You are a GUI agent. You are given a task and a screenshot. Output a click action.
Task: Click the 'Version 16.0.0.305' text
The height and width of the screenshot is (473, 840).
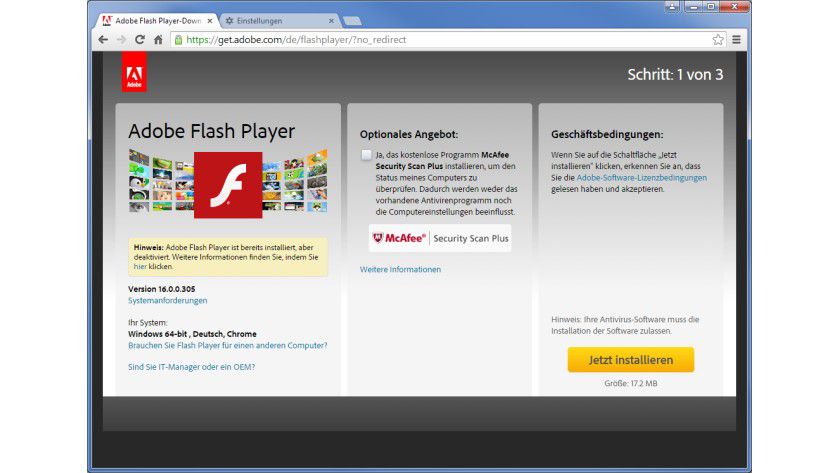coord(162,289)
